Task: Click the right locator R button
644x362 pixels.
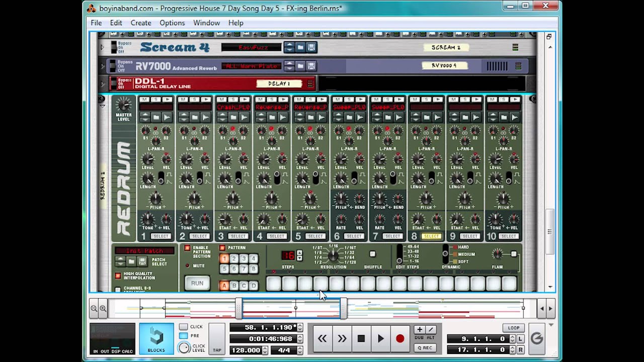Action: [520, 350]
